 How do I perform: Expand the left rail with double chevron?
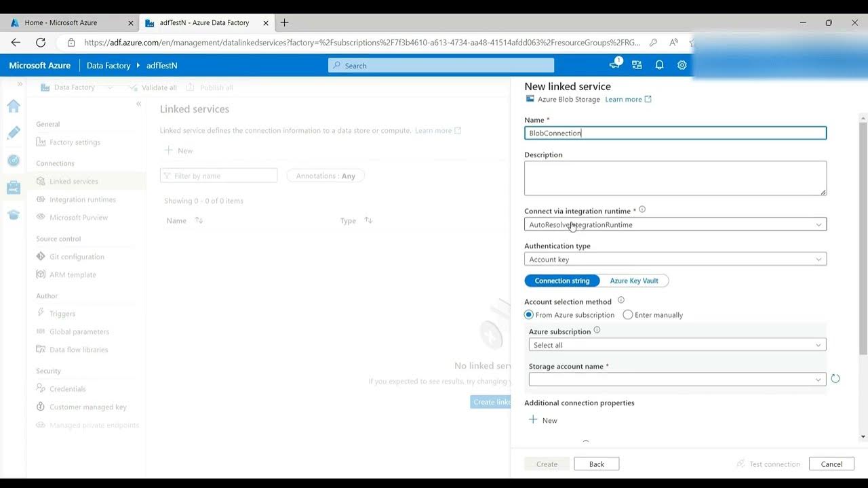click(x=20, y=84)
